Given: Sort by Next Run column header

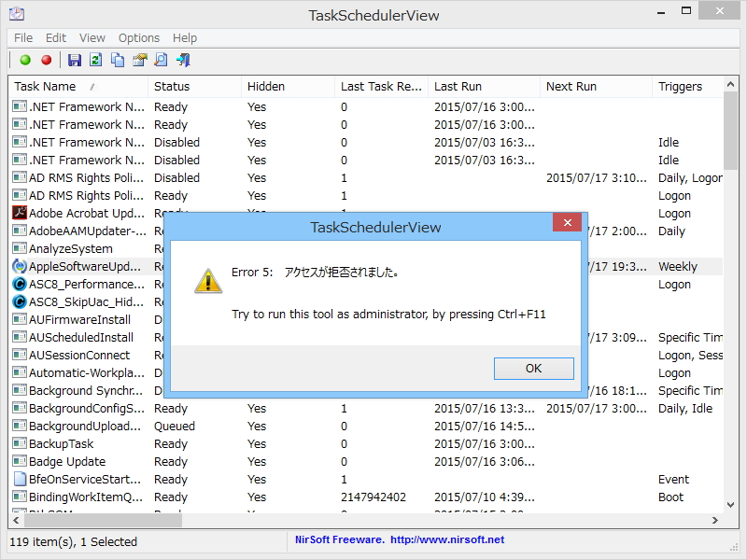Looking at the screenshot, I should (596, 86).
